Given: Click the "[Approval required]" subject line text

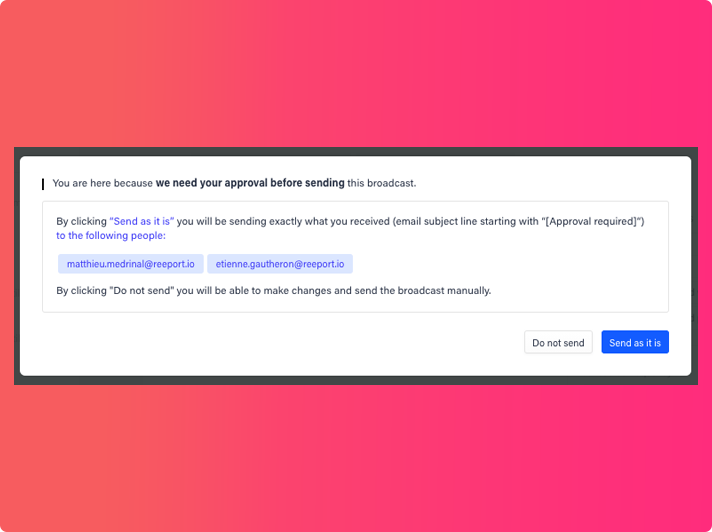Looking at the screenshot, I should 590,221.
